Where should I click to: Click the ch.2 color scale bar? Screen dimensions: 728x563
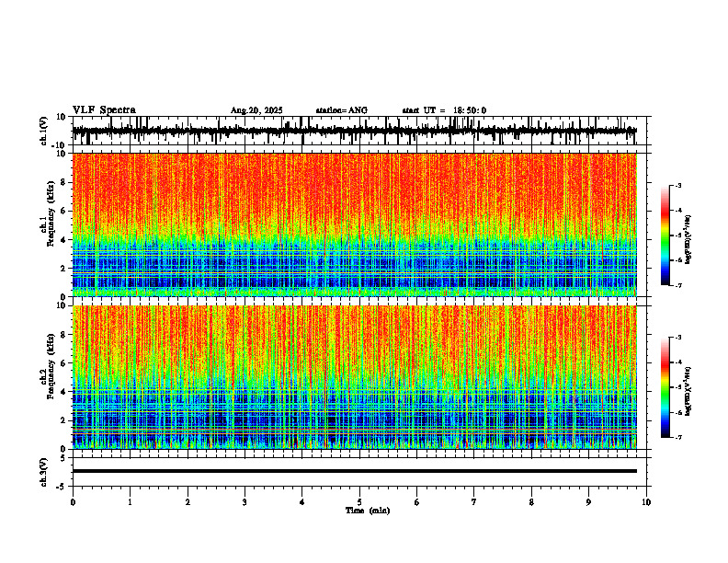pyautogui.click(x=665, y=387)
